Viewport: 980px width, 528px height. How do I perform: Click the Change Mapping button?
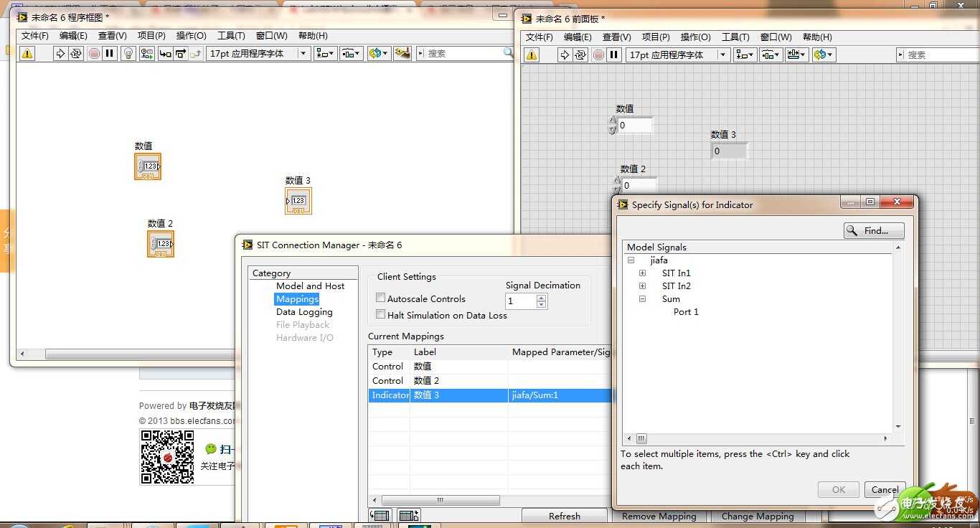[x=758, y=516]
